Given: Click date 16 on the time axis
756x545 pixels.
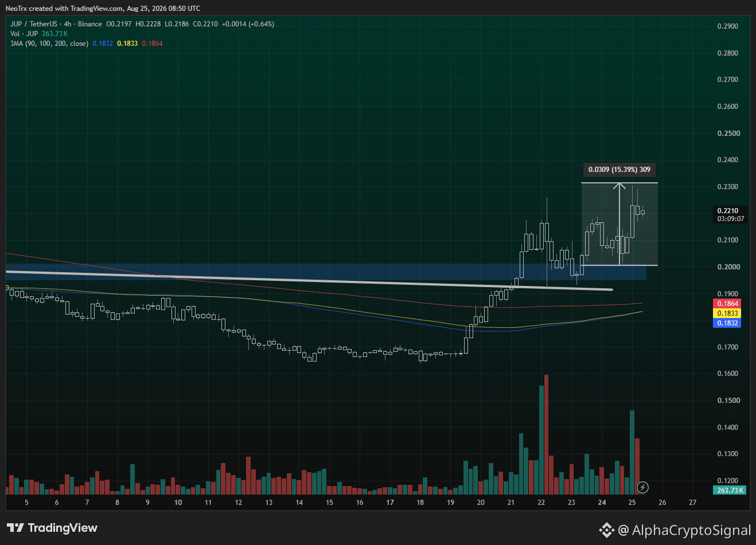Looking at the screenshot, I should pyautogui.click(x=360, y=503).
